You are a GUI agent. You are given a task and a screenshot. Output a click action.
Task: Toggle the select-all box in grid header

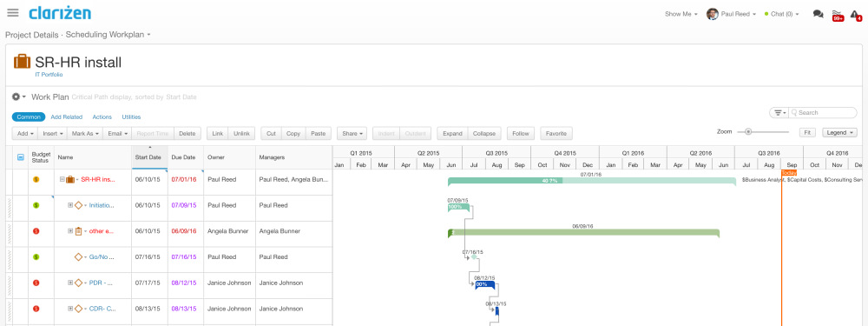[x=21, y=157]
